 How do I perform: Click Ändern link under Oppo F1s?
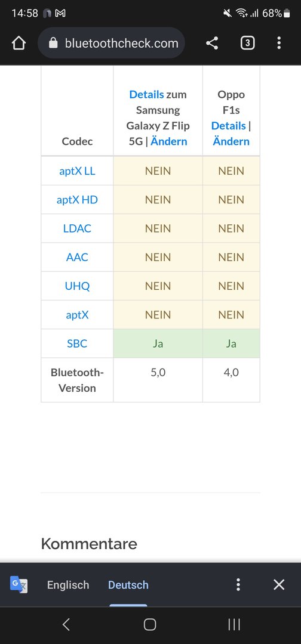(x=231, y=141)
